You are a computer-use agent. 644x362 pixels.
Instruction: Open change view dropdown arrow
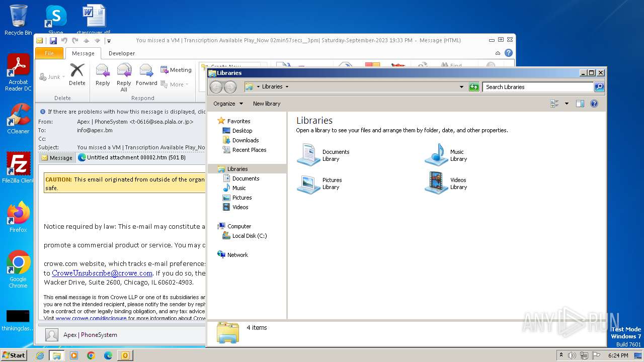click(x=567, y=104)
